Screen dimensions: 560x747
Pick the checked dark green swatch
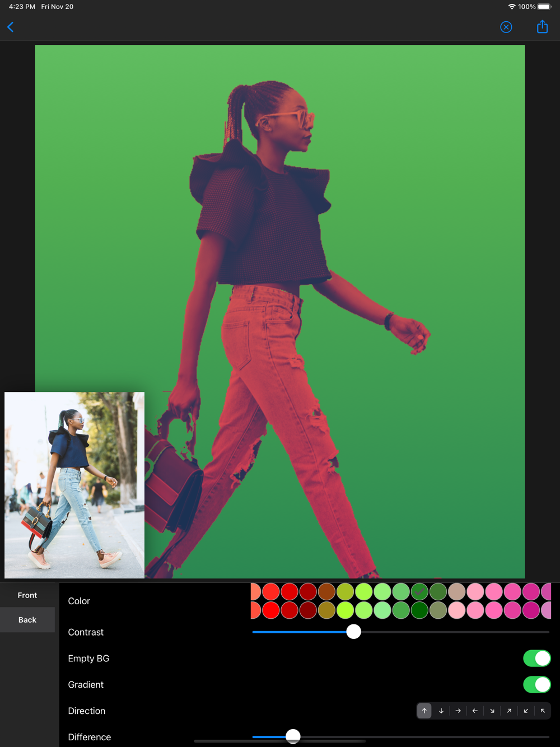[x=419, y=591]
